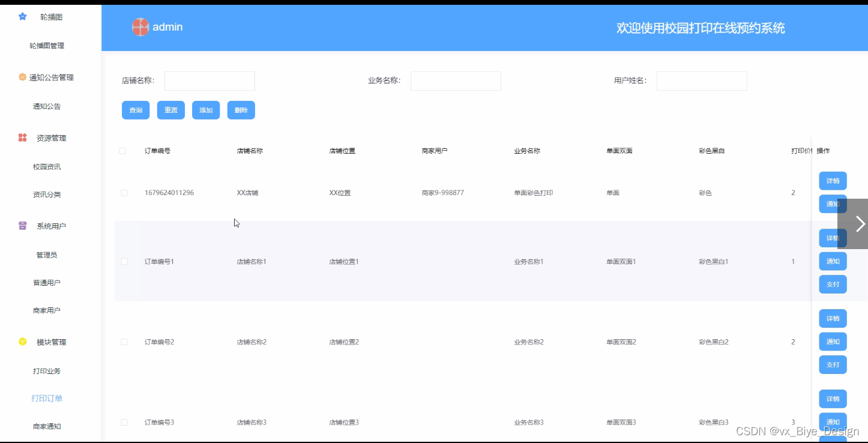Click the admin avatar icon

click(x=140, y=27)
